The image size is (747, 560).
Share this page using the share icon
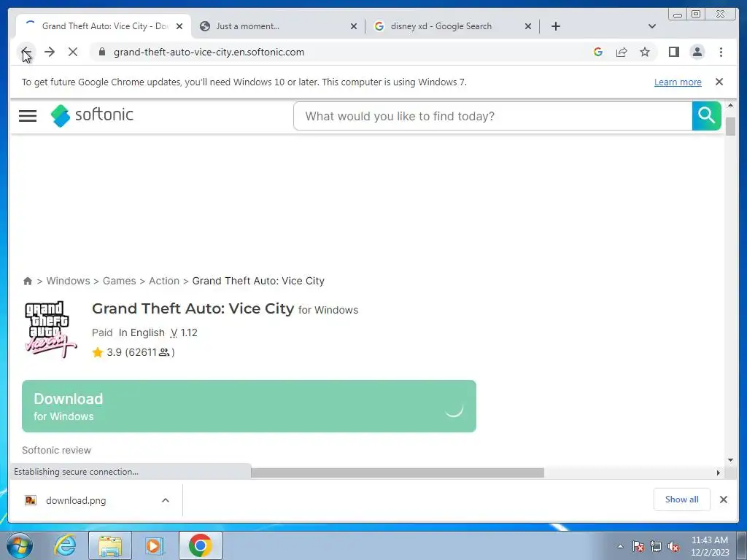pos(622,52)
